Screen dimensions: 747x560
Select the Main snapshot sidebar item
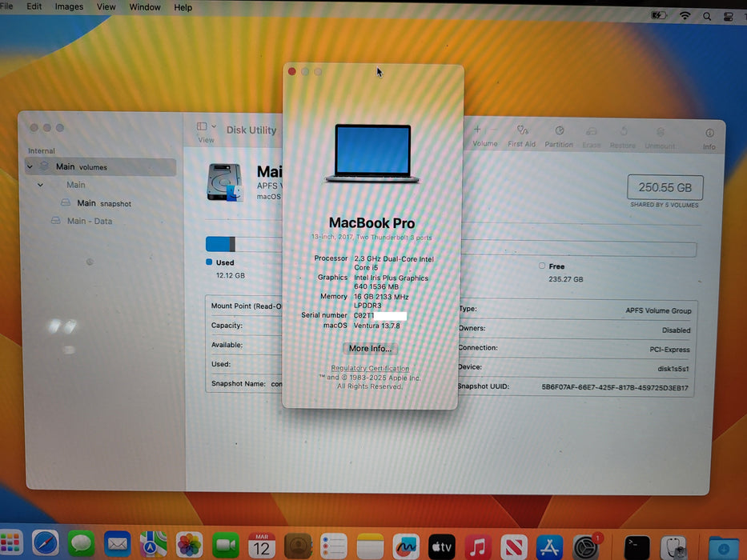click(x=104, y=203)
